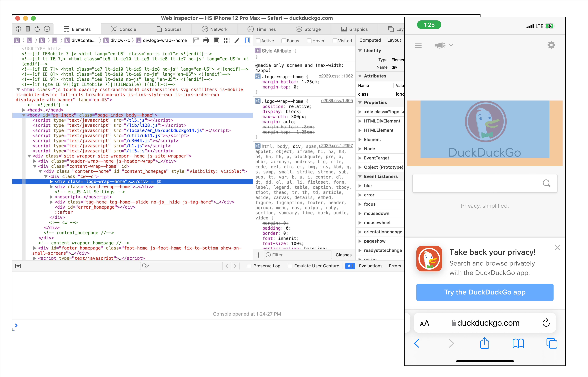
Task: Open the Storage tab
Action: 308,29
